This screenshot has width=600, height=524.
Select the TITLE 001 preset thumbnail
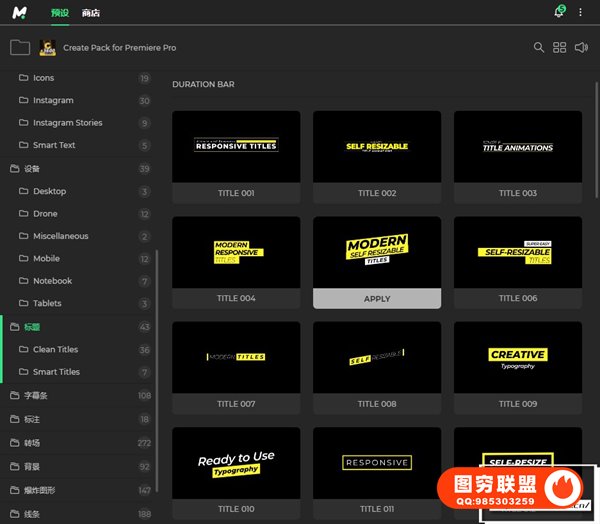pos(236,146)
